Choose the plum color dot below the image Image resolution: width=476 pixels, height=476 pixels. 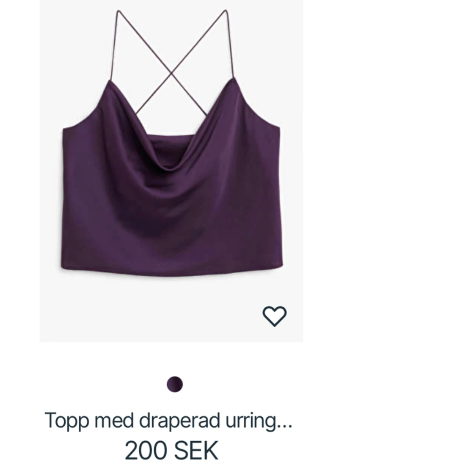click(x=175, y=384)
